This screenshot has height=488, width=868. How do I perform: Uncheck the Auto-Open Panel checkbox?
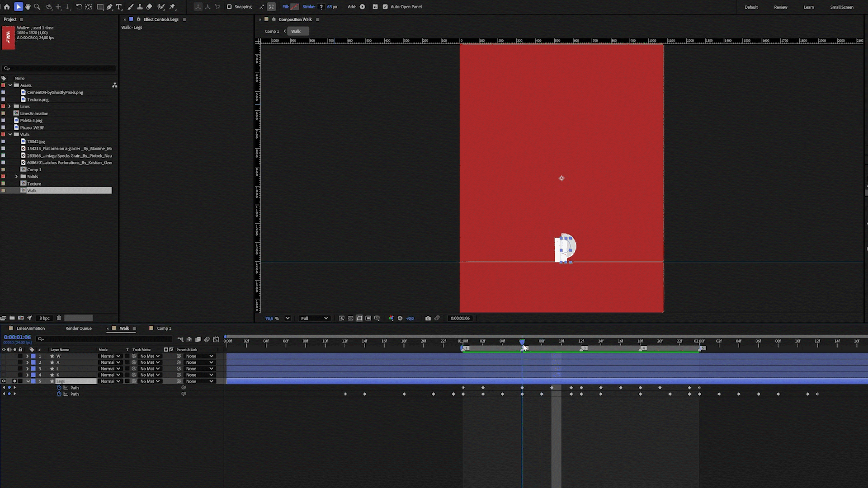tap(385, 7)
